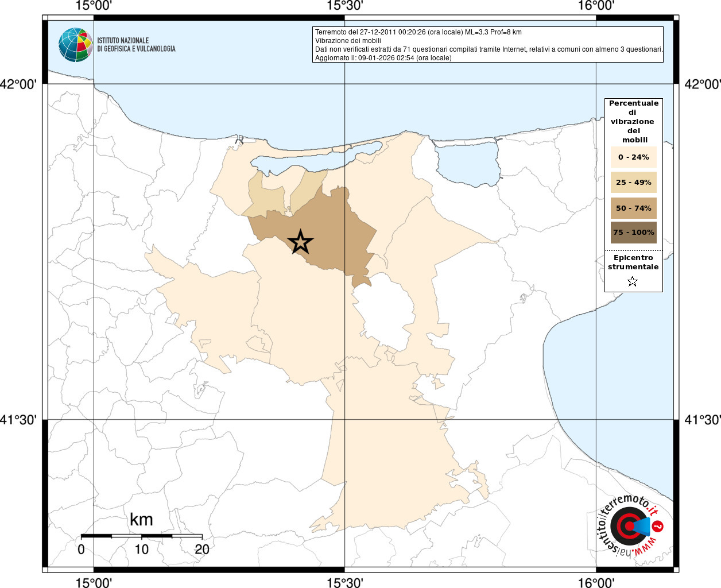Click the scale bar '10' value
Viewport: 721px width, 588px height.
pyautogui.click(x=141, y=549)
